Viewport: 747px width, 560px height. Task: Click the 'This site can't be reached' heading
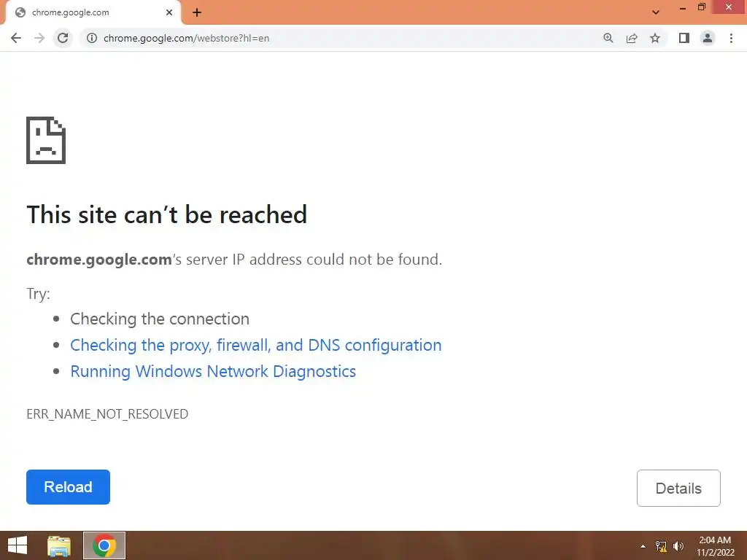(167, 214)
